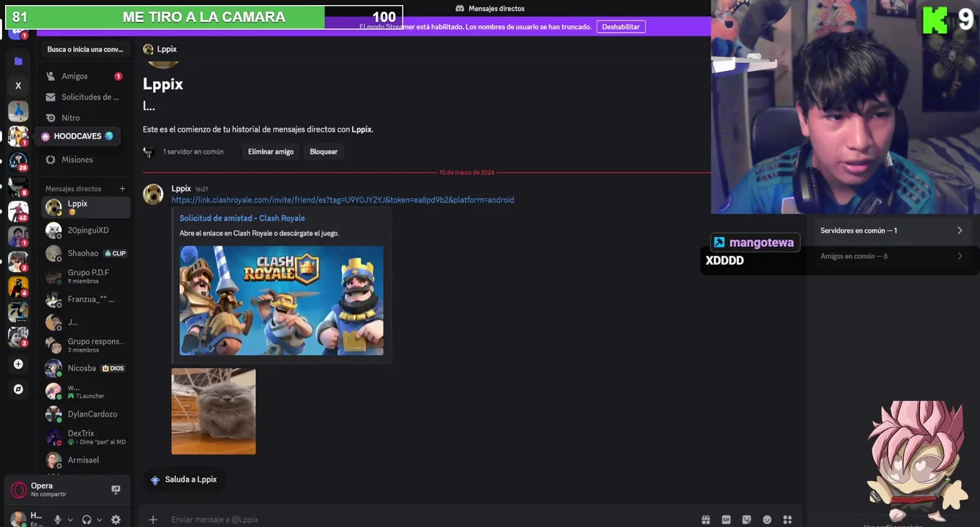Screen dimensions: 980x527
Task: Open chat with DylanCardozo
Action: tap(86, 414)
